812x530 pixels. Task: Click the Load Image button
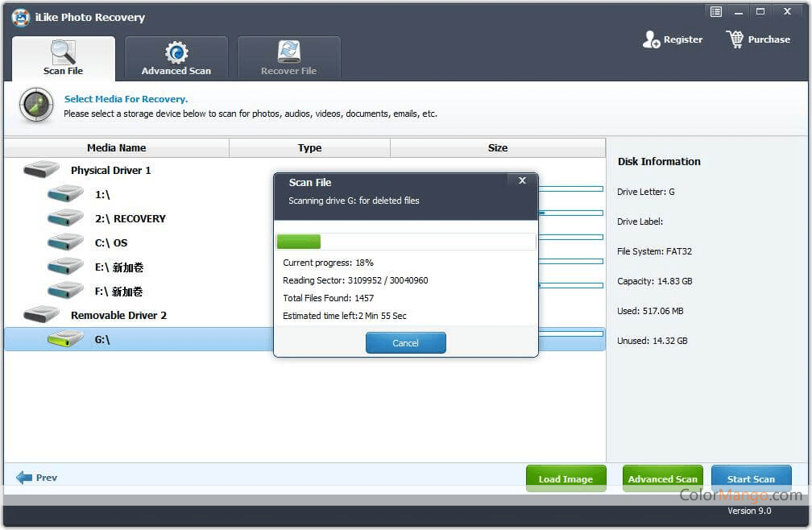pyautogui.click(x=566, y=478)
